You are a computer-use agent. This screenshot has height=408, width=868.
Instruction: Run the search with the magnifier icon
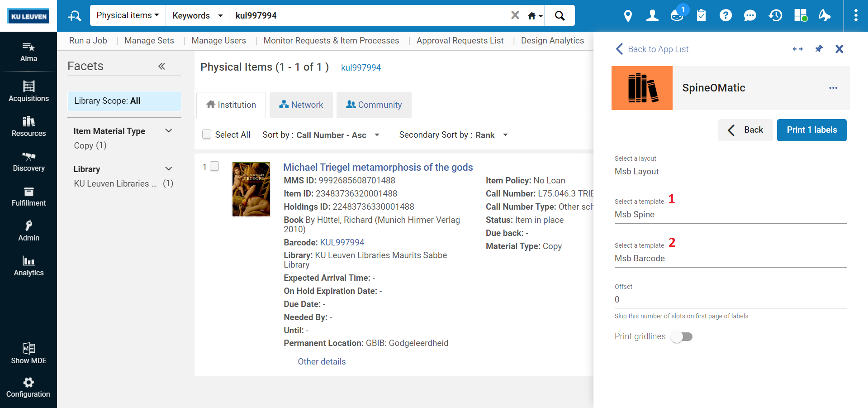coord(560,15)
